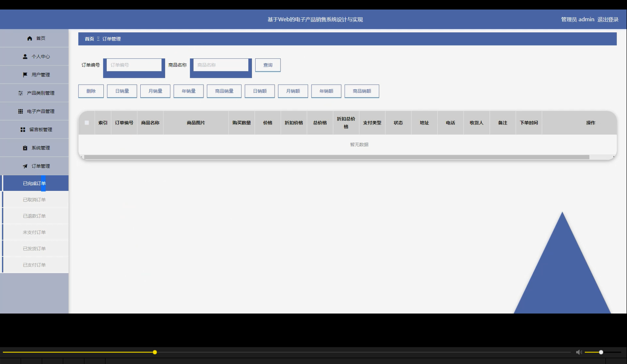Click the 支付类型 column header
This screenshot has width=627, height=364.
pyautogui.click(x=372, y=123)
